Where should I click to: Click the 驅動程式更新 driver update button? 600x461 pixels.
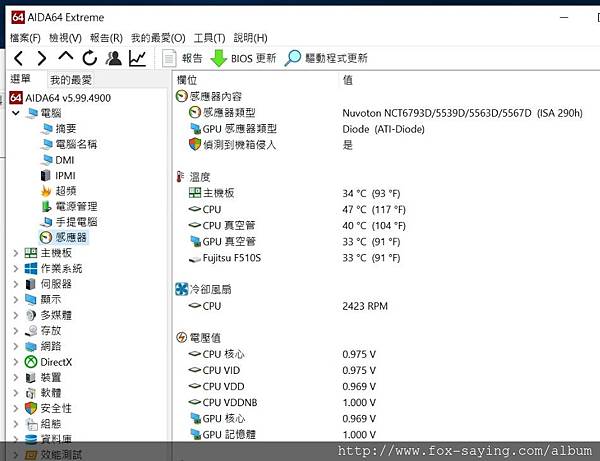pos(326,58)
